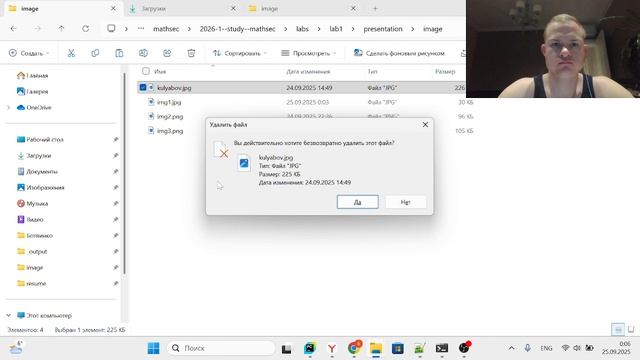Click the Cut scissors icon
This screenshot has width=640, height=360.
71,53
